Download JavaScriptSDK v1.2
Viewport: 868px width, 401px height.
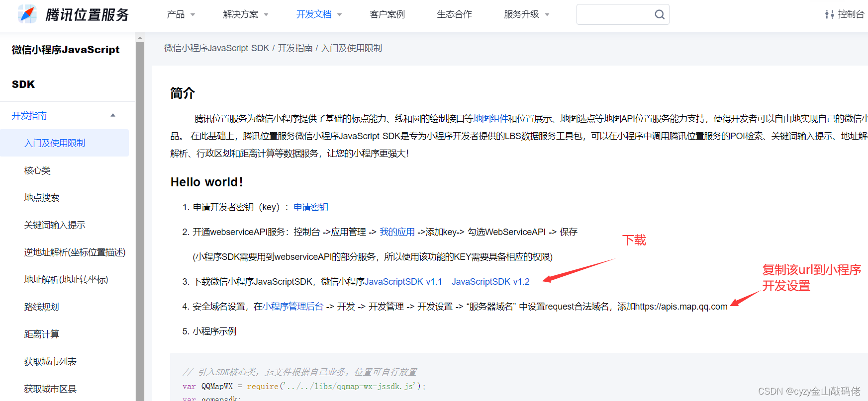(x=490, y=282)
